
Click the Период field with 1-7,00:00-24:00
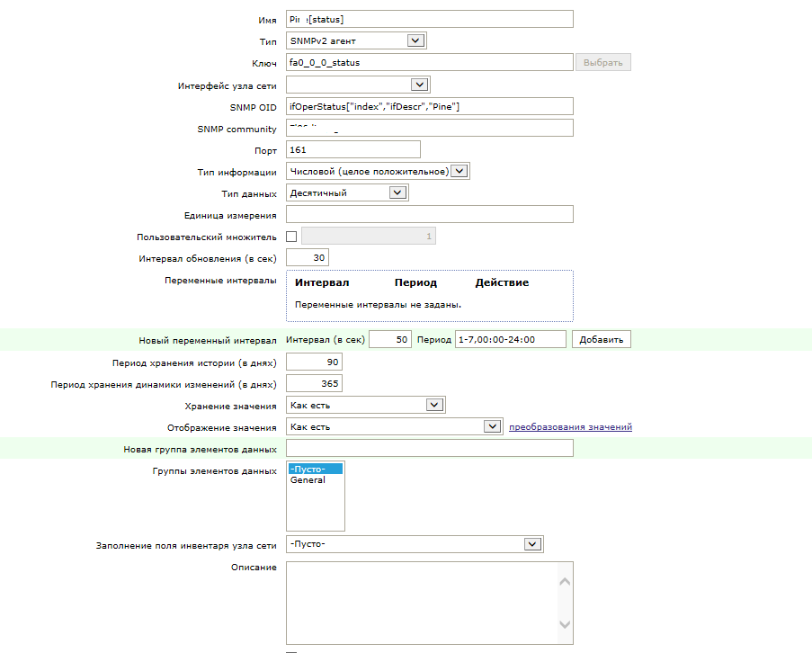[511, 340]
